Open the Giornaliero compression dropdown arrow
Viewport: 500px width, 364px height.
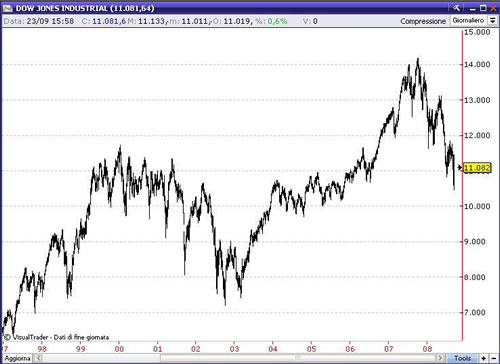tap(492, 21)
